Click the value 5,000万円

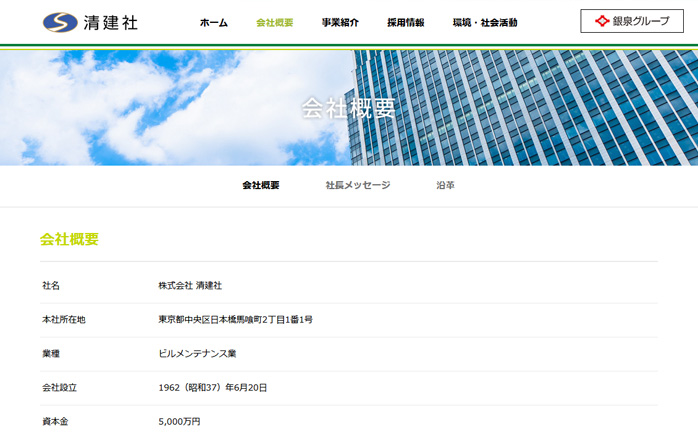179,422
